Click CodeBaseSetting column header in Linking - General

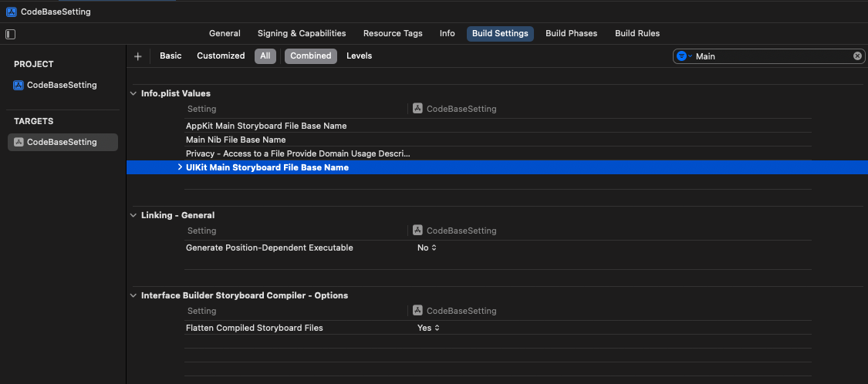(455, 231)
